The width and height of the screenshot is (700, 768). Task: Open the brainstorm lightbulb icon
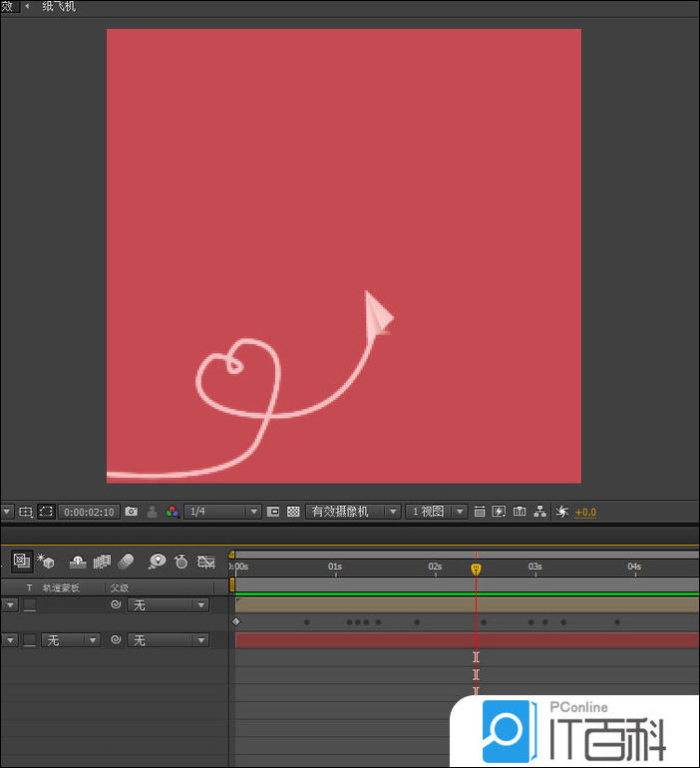[157, 562]
